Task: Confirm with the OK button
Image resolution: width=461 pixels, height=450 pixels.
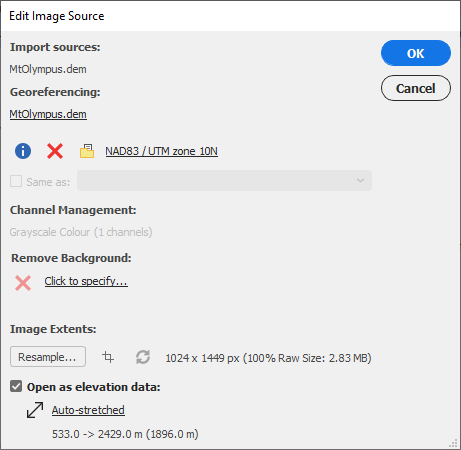Action: [x=416, y=53]
